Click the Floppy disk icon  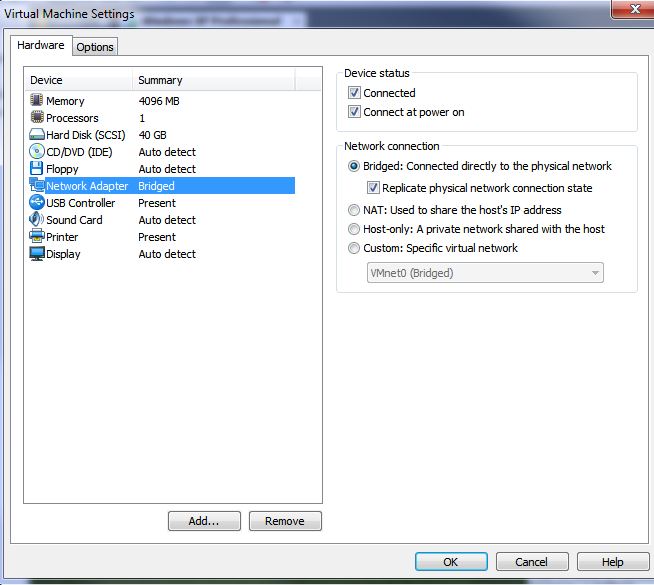tap(37, 168)
